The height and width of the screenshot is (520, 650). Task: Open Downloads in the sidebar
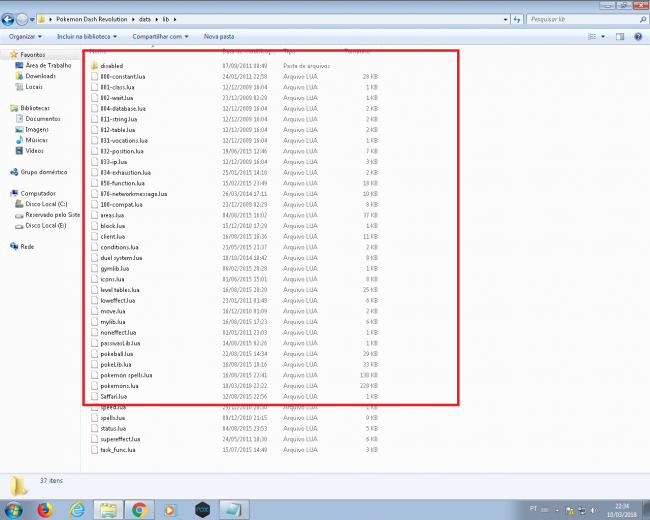click(x=41, y=76)
